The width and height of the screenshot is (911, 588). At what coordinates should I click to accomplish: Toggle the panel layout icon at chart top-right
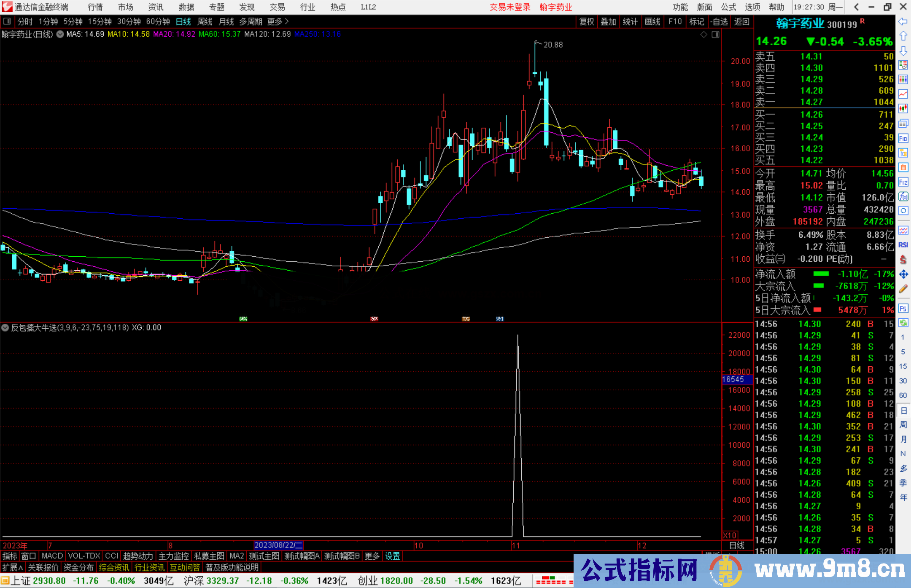point(715,35)
